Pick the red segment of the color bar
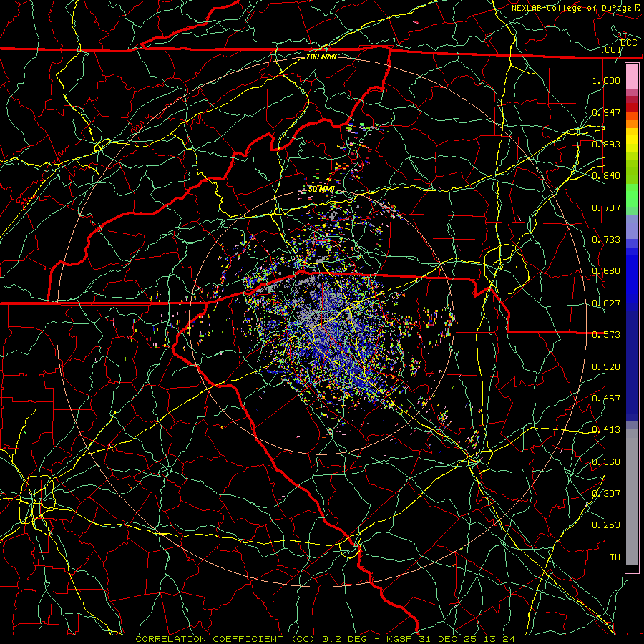The image size is (644, 644). tap(632, 107)
